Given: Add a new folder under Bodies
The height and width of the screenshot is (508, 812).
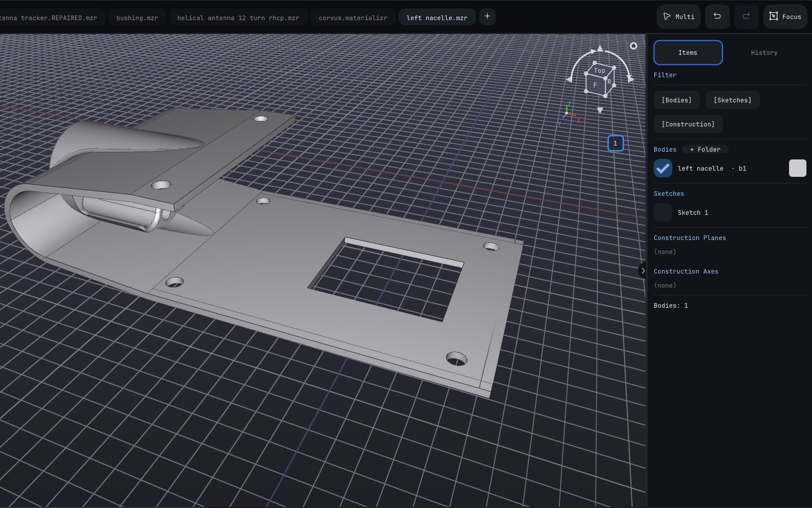Looking at the screenshot, I should [705, 149].
